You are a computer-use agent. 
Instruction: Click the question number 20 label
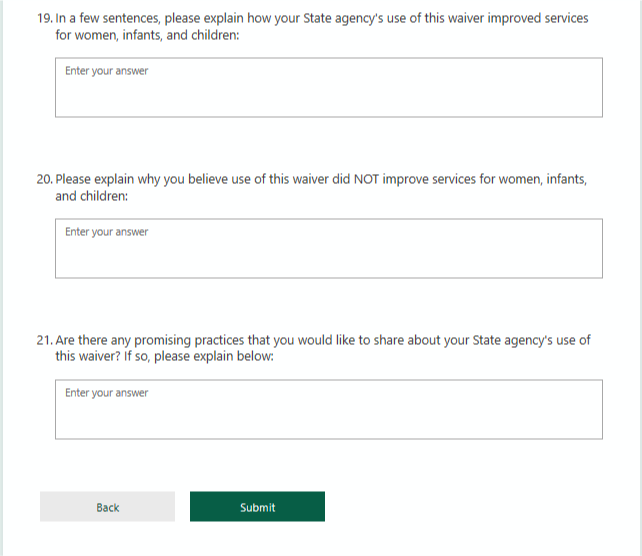(x=44, y=180)
